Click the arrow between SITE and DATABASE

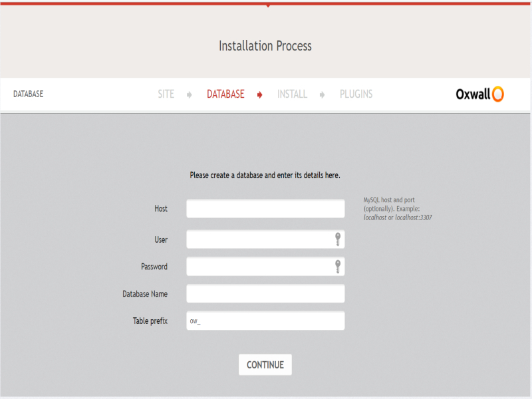click(190, 95)
